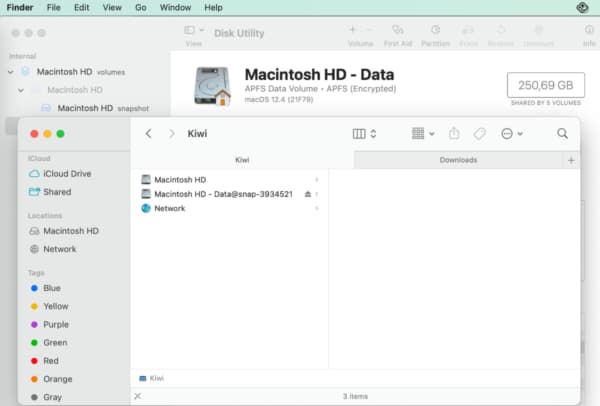Open the Edit menu

(82, 8)
